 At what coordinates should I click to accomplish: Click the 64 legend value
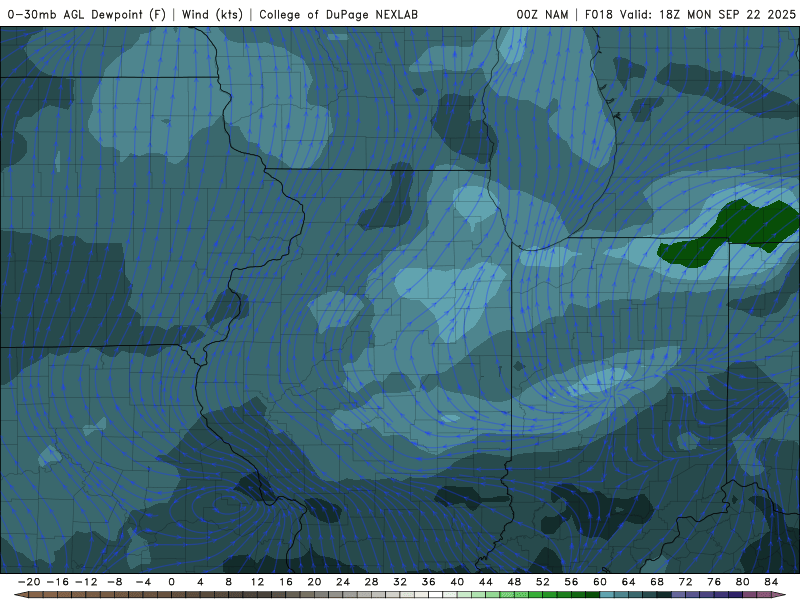point(629,582)
